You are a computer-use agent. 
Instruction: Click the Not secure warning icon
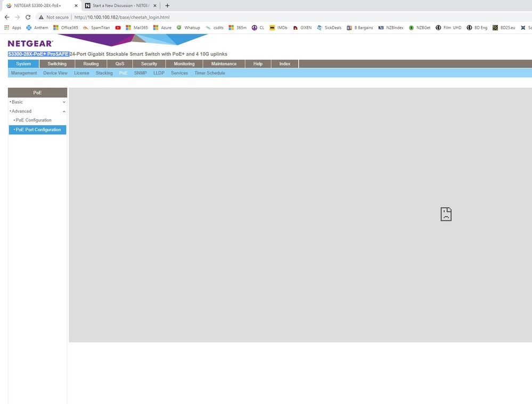point(41,17)
